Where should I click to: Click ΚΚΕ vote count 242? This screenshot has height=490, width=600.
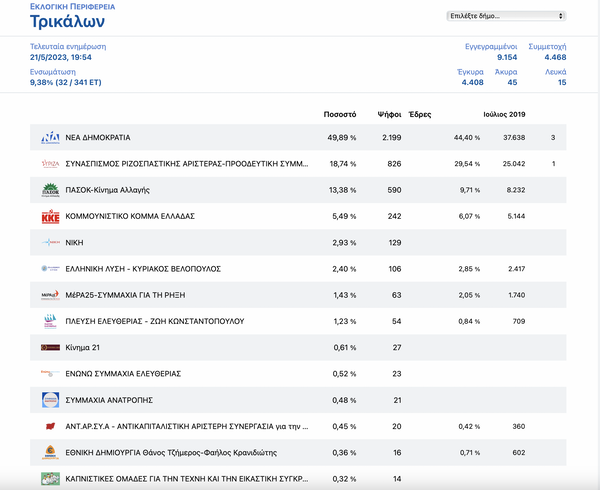(395, 216)
